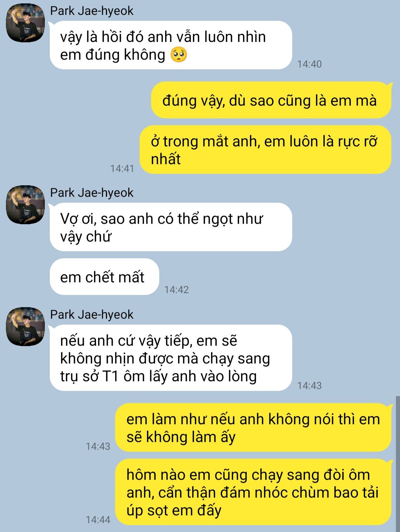Screen dimensions: 400x532
Task: Tap the second Park Jae-hyeok avatar
Action: (x=25, y=205)
